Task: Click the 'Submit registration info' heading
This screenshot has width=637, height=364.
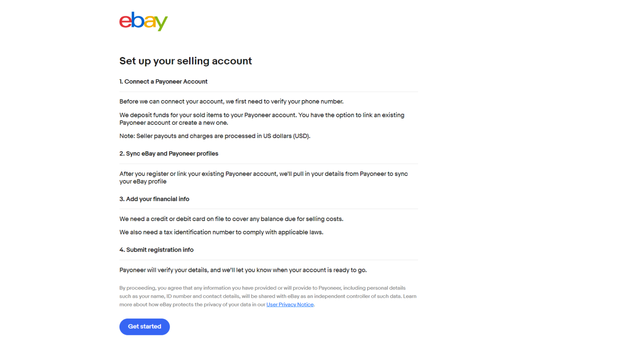Action: 156,250
